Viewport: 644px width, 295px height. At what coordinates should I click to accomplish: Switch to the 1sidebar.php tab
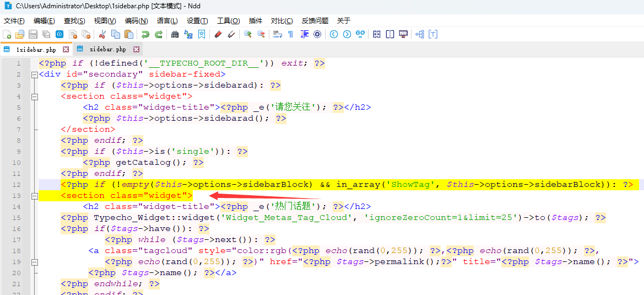pyautogui.click(x=36, y=49)
